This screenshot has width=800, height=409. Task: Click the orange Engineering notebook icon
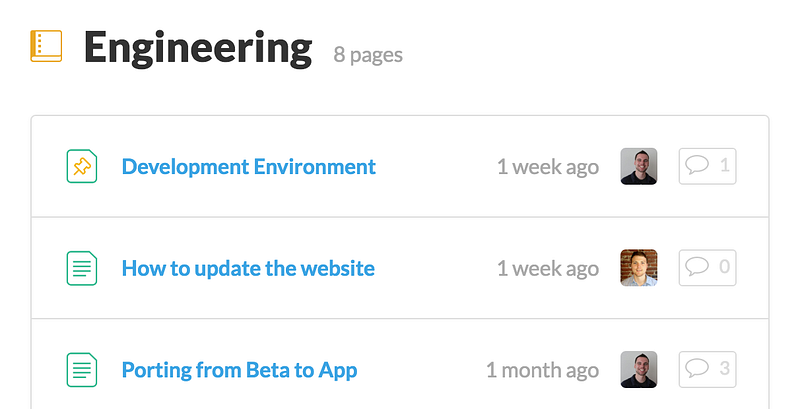pos(46,46)
